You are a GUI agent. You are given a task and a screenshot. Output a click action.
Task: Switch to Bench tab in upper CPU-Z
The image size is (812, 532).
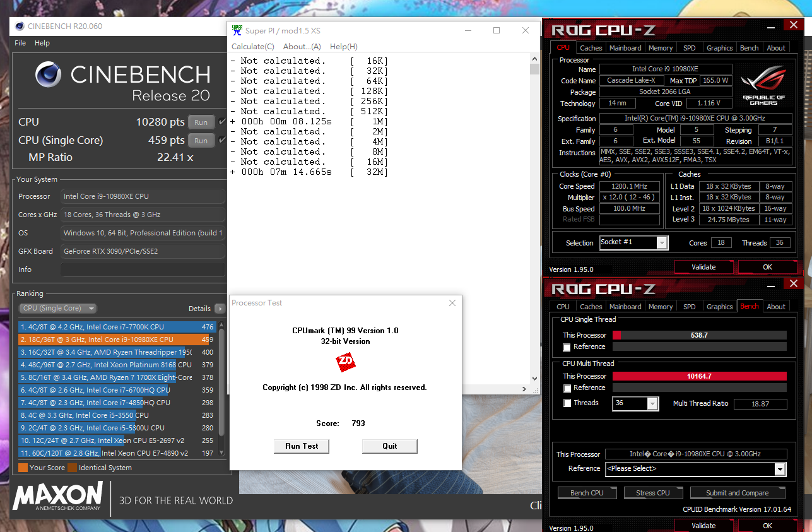(750, 48)
